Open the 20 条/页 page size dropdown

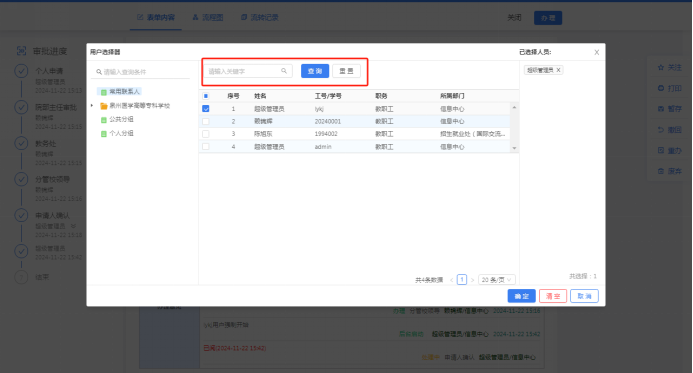[497, 280]
